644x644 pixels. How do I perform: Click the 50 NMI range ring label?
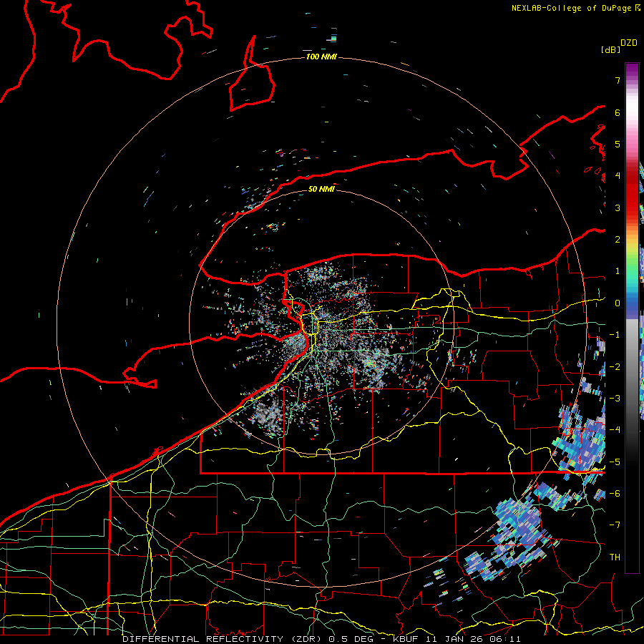(321, 189)
